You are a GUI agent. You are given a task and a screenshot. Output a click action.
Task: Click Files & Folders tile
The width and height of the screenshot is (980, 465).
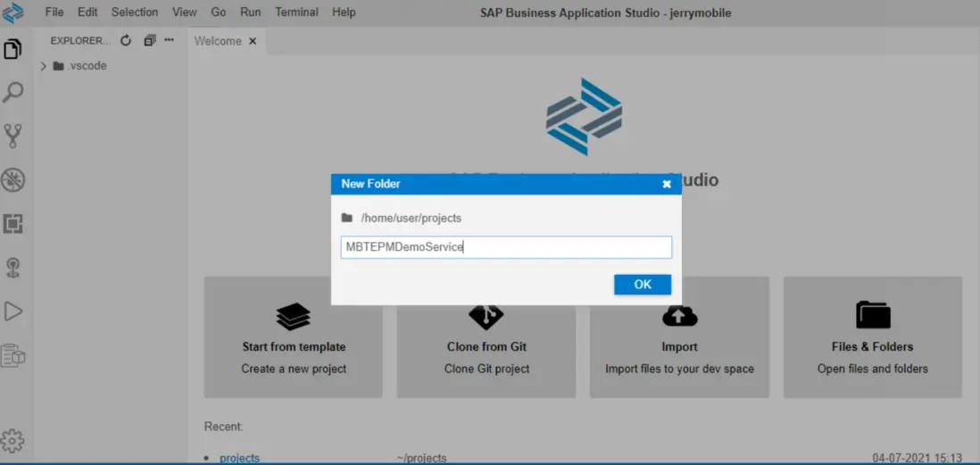tap(873, 337)
